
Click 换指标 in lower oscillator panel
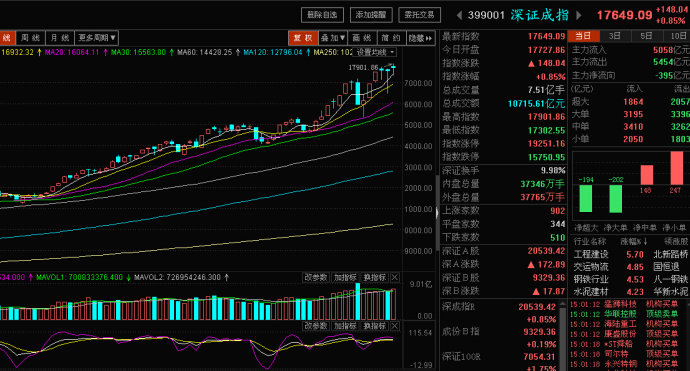click(x=374, y=326)
